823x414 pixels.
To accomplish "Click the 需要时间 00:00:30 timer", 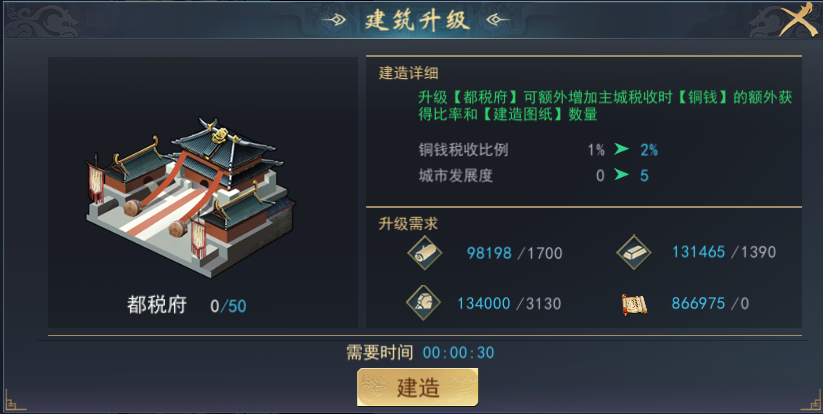I will 420,352.
